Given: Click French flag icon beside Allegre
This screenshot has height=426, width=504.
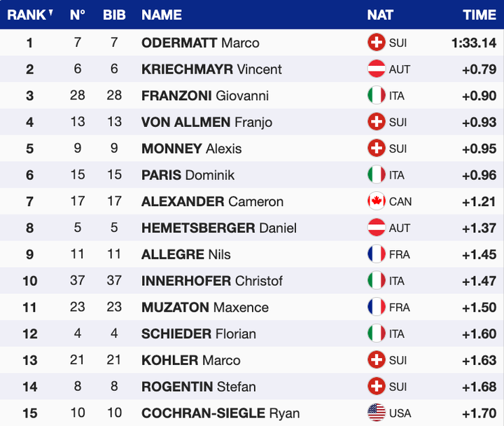Looking at the screenshot, I should (x=377, y=254).
